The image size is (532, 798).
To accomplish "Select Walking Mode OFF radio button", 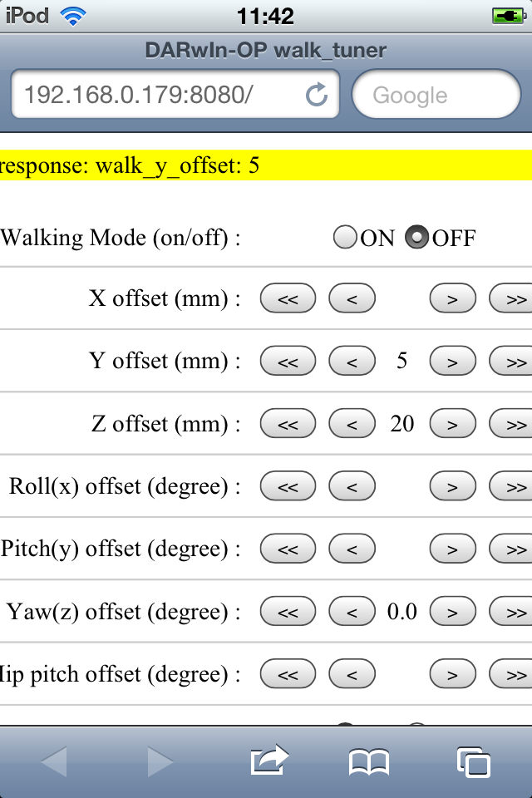I will pyautogui.click(x=417, y=237).
